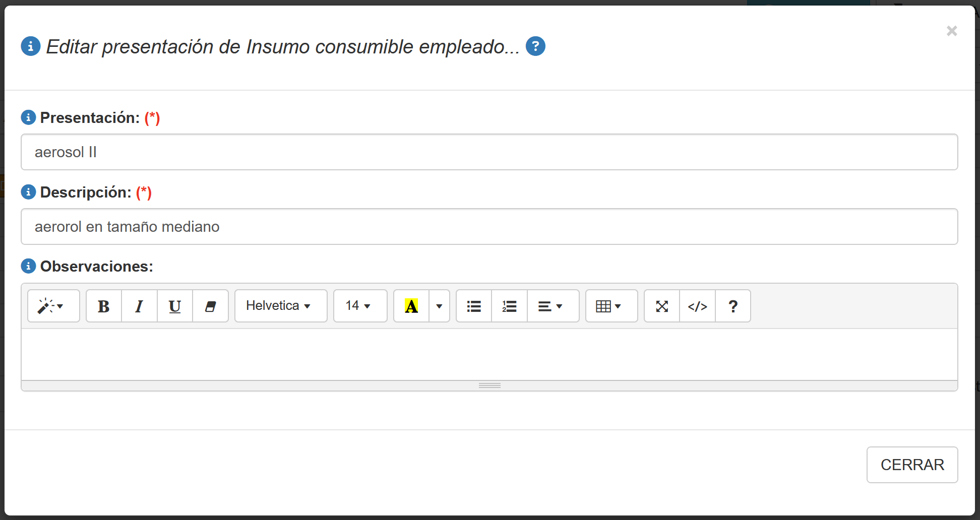Insert an ordered numbered list
980x520 pixels.
click(x=509, y=306)
